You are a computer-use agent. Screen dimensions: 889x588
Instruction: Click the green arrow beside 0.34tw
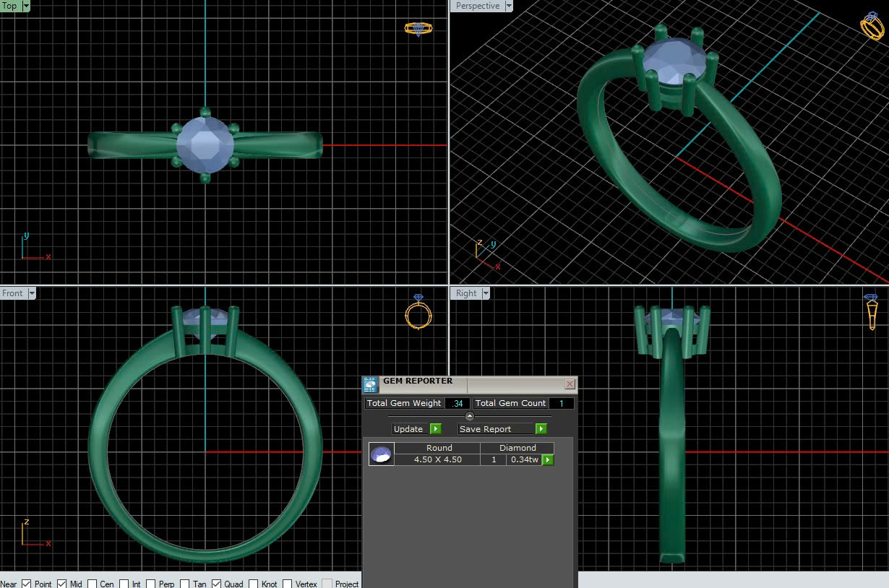coord(548,459)
